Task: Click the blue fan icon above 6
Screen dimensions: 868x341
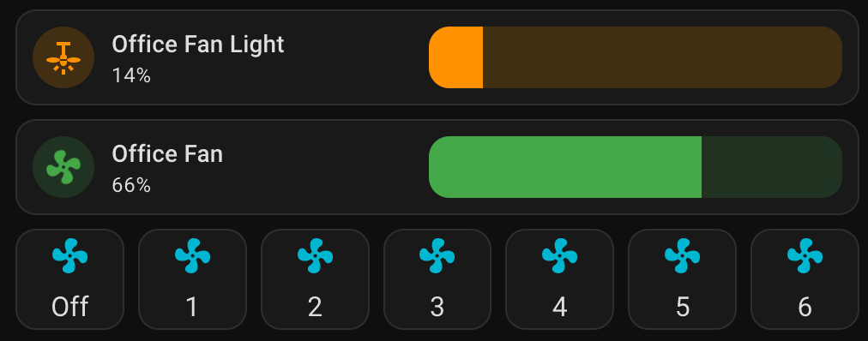Action: pos(805,256)
